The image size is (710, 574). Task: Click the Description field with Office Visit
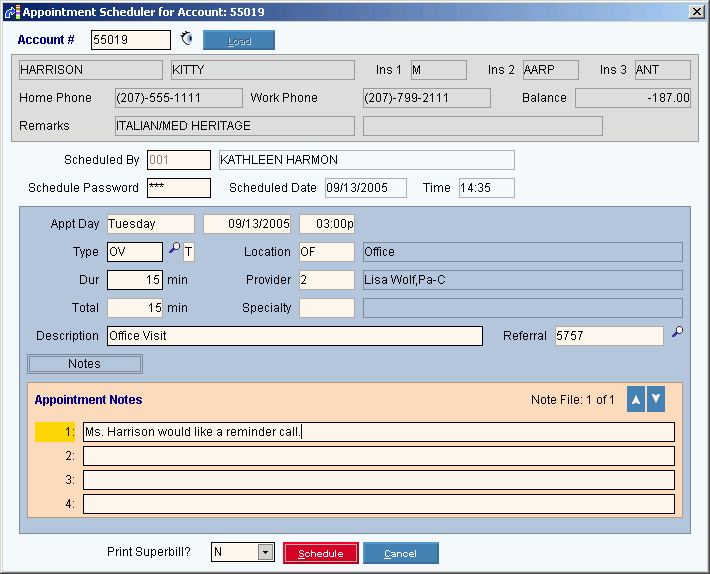[x=295, y=336]
